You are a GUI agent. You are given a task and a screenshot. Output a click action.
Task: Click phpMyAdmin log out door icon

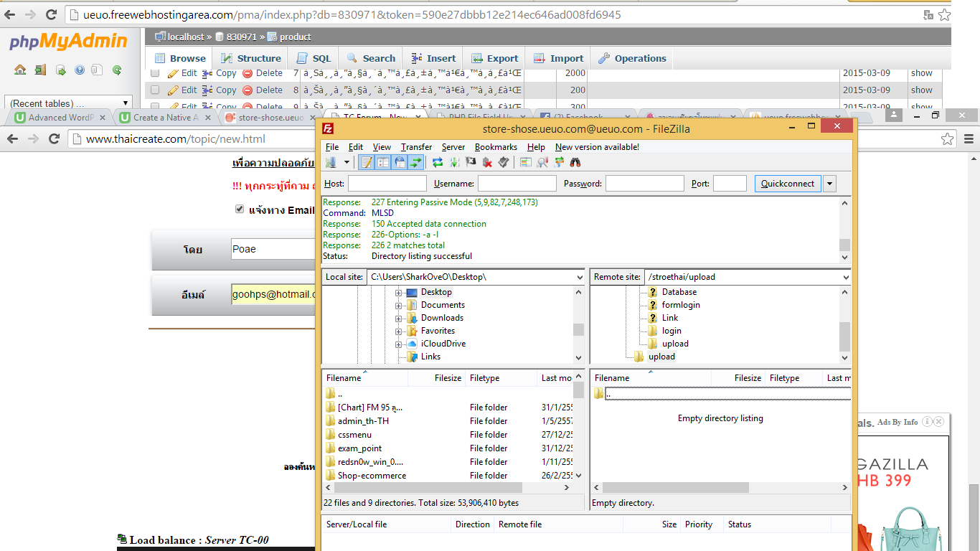point(40,70)
